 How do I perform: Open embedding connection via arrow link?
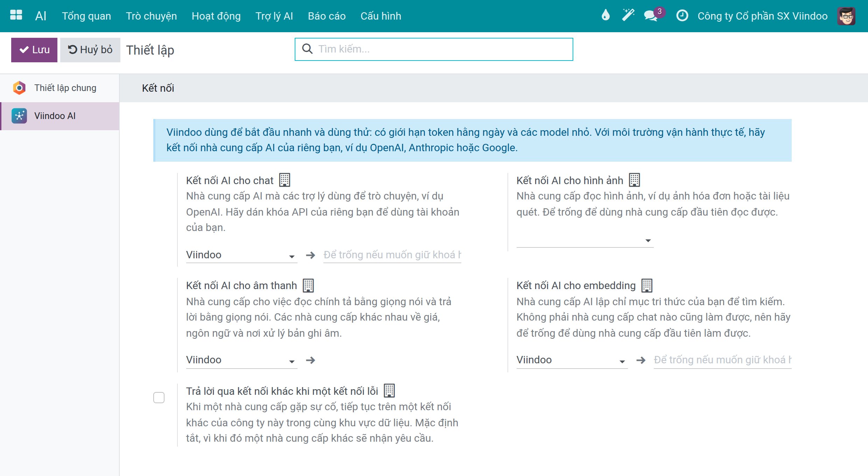click(x=641, y=360)
